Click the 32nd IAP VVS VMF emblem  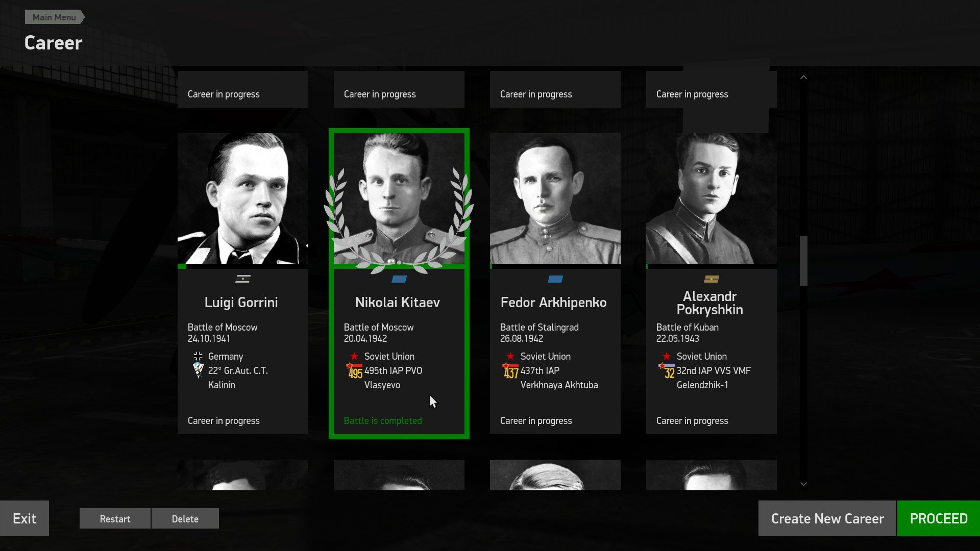667,371
